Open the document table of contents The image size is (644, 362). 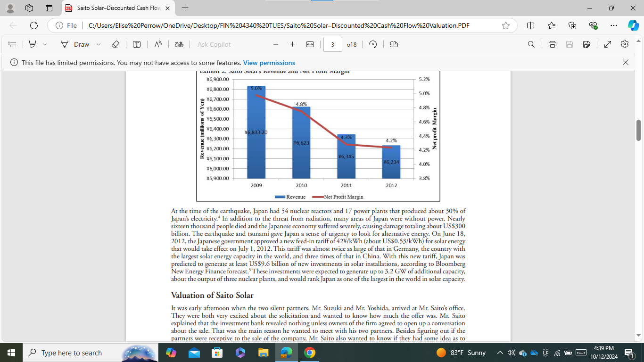tap(12, 44)
